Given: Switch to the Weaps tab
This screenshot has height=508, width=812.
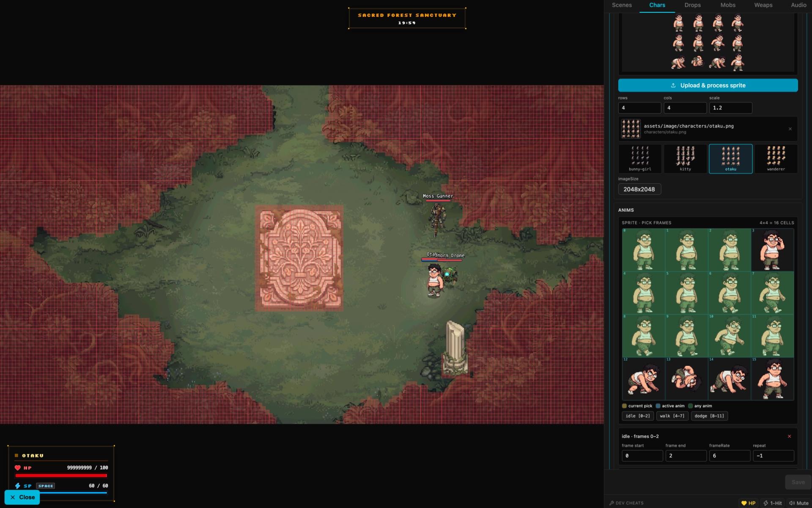Looking at the screenshot, I should tap(763, 5).
